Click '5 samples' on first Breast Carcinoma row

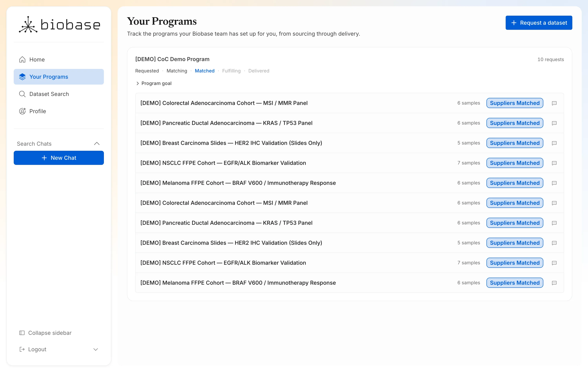point(469,143)
